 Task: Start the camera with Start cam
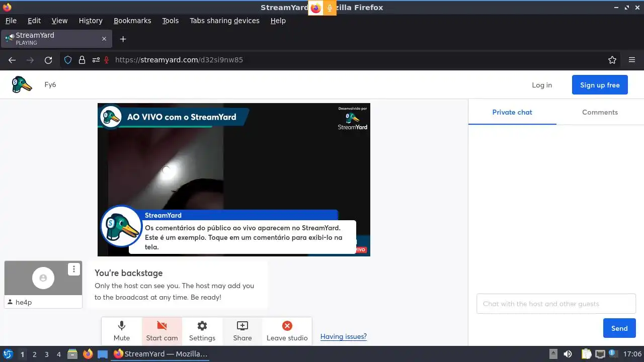(162, 331)
